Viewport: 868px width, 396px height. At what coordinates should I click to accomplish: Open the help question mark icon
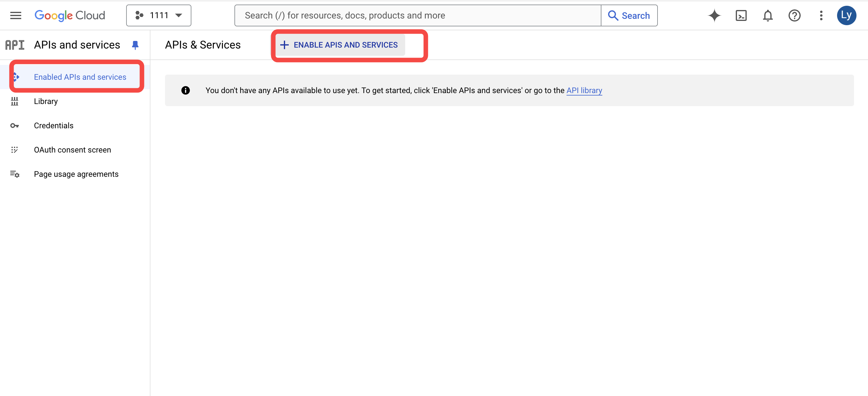(794, 15)
